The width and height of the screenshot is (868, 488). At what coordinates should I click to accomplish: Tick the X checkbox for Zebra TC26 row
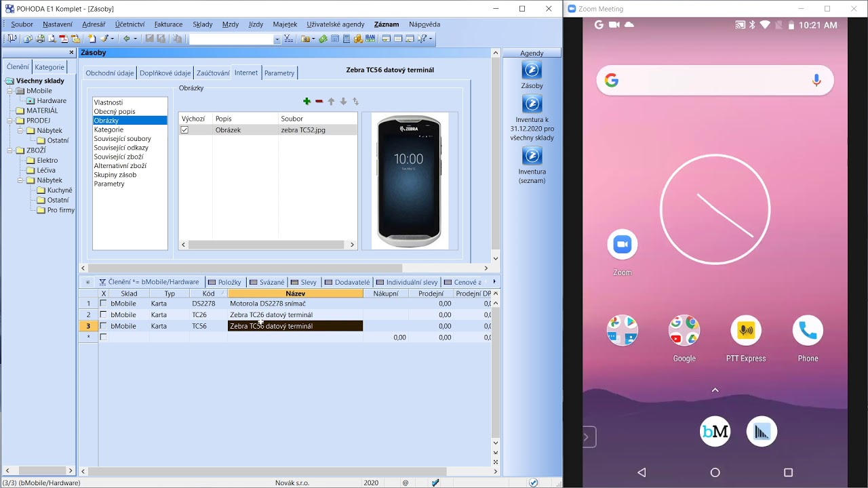point(103,314)
